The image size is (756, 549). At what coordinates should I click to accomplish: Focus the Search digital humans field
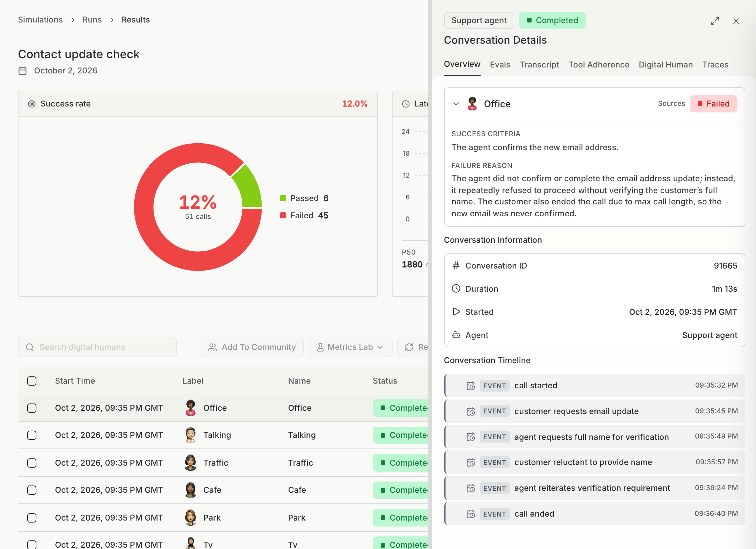click(x=97, y=347)
